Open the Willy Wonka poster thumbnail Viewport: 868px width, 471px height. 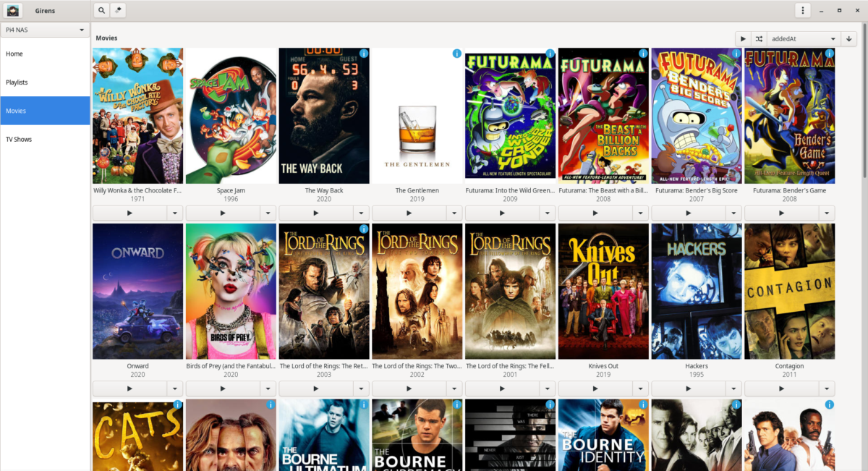coord(138,116)
